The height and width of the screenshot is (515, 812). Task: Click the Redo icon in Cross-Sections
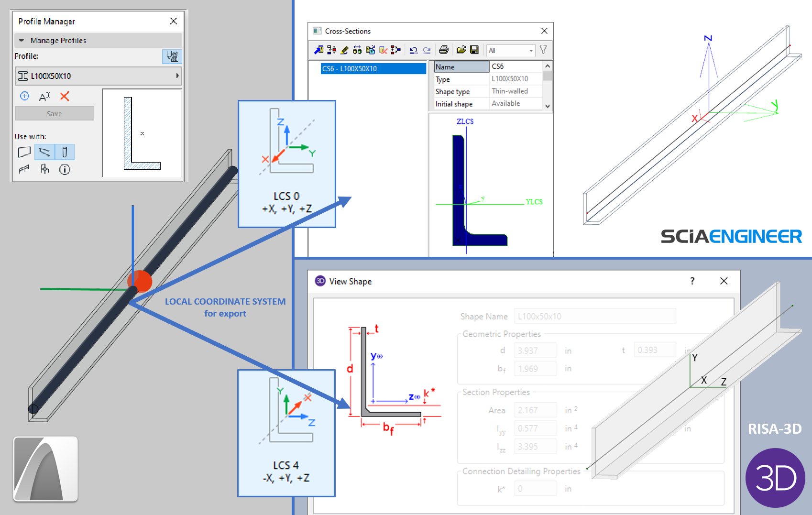pos(427,50)
